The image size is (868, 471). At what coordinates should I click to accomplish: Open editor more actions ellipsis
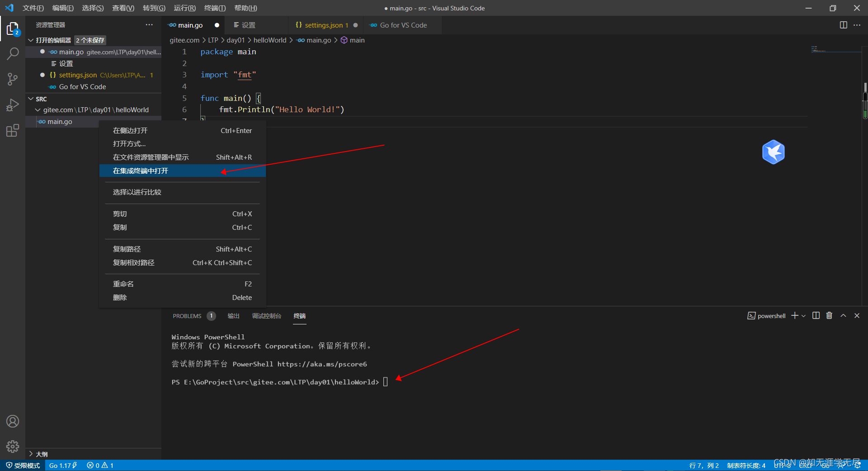point(857,25)
